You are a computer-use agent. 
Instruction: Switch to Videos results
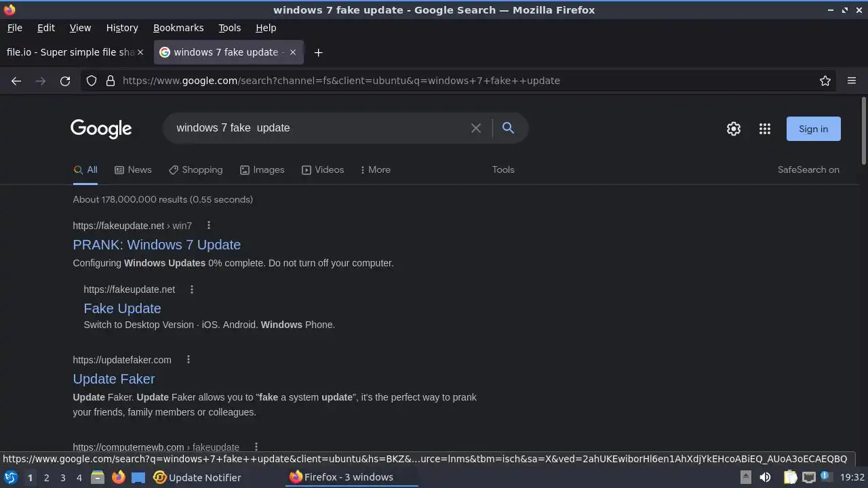tap(323, 170)
